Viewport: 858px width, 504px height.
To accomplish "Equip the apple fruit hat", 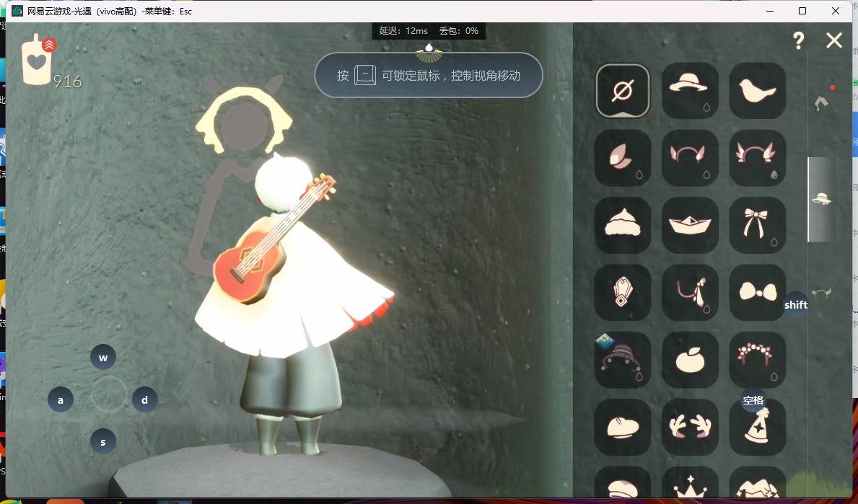I will click(689, 360).
